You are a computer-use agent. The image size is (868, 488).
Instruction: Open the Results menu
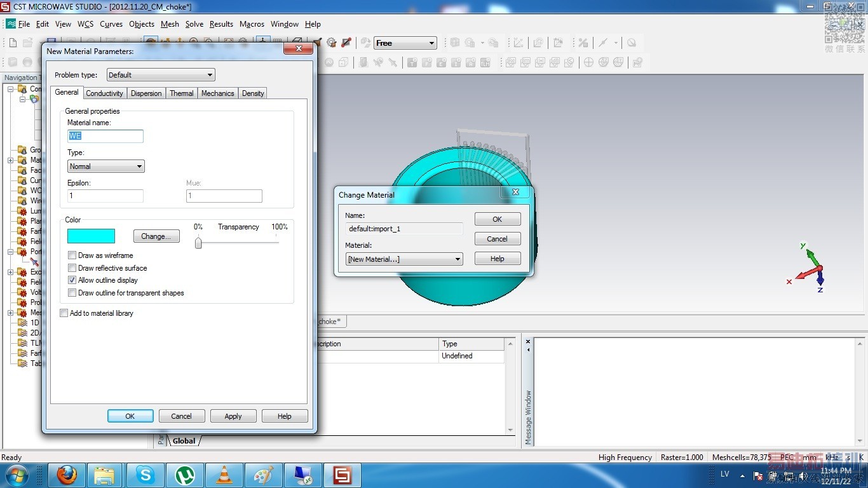[221, 24]
